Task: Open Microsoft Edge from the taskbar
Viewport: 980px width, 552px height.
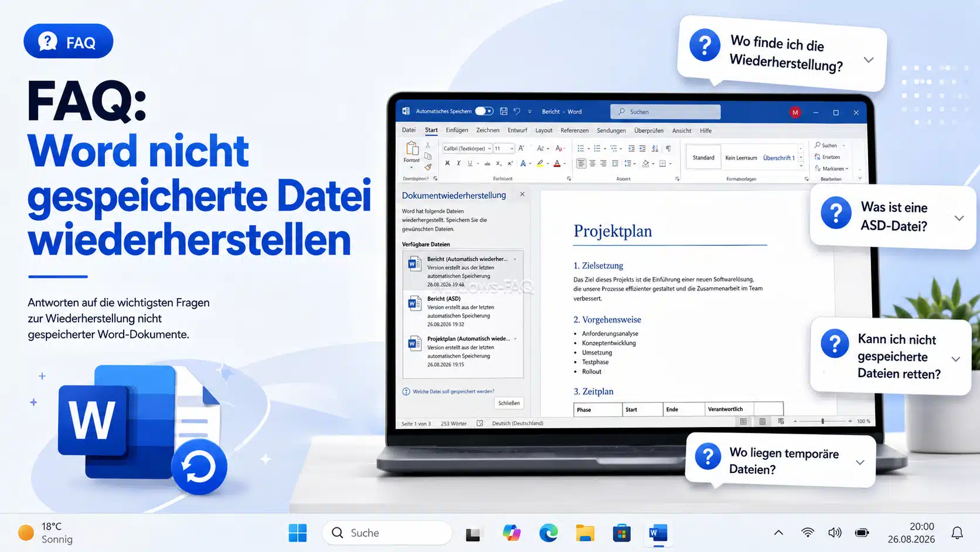Action: pos(549,533)
